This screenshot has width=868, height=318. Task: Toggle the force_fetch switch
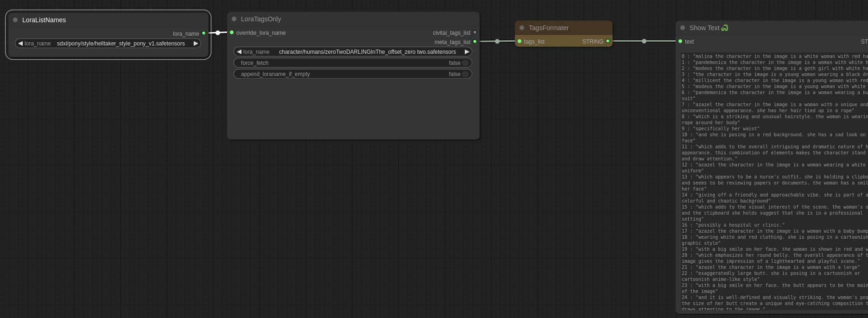coord(465,63)
